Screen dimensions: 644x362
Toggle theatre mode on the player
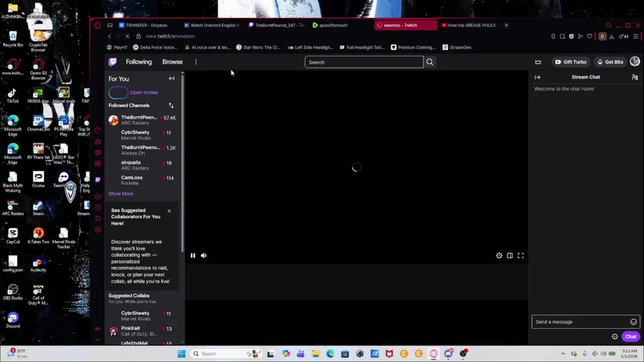pos(510,255)
